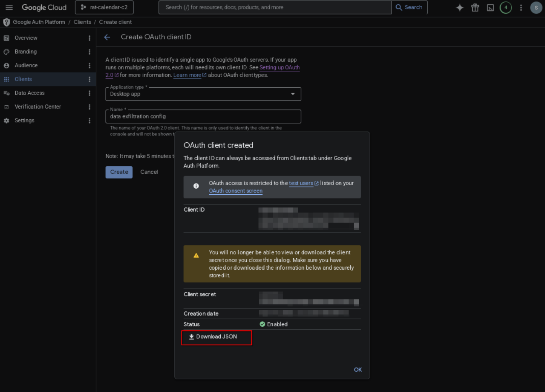Click the Audience person icon
Image resolution: width=545 pixels, height=392 pixels.
point(7,65)
